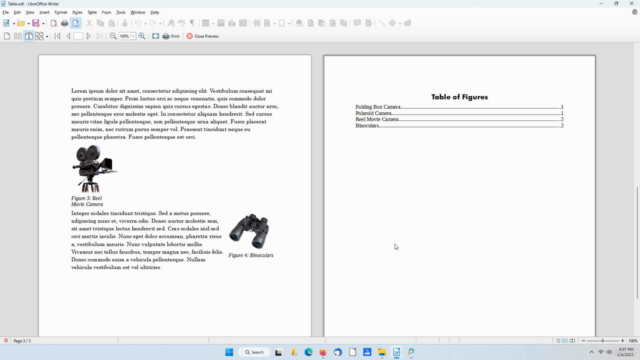
Task: Open the folder Open icon
Action: [21, 23]
